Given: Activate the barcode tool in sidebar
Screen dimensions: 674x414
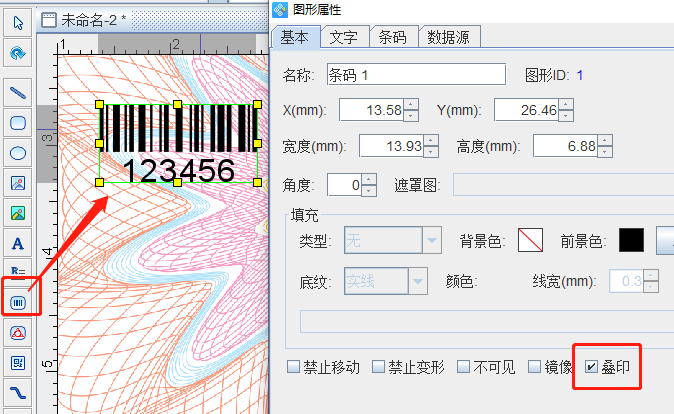Looking at the screenshot, I should point(17,301).
